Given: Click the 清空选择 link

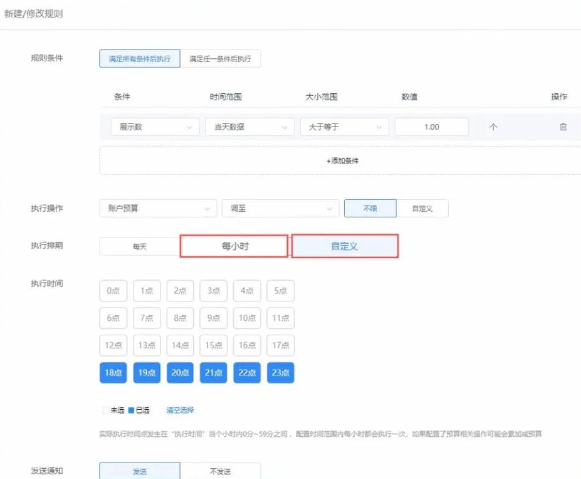Looking at the screenshot, I should (180, 410).
